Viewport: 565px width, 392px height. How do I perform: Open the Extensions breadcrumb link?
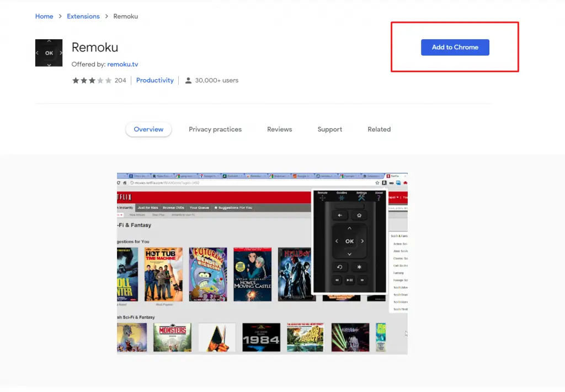click(x=83, y=16)
